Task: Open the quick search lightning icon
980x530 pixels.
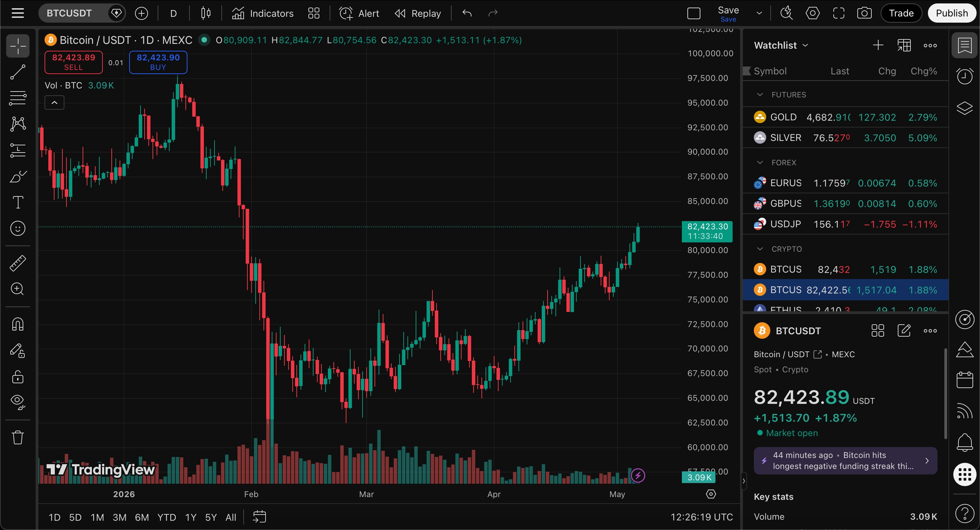Action: 786,13
